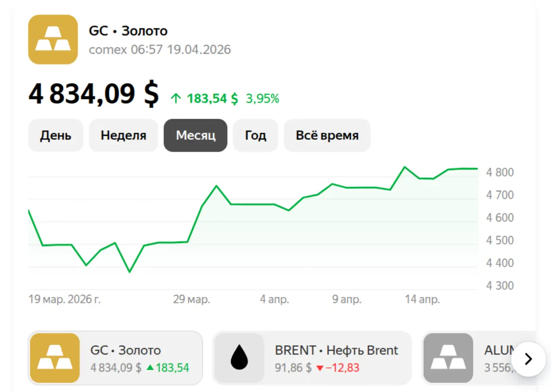The height and width of the screenshot is (392, 551).
Task: Click the chart low point before 29 мар.
Action: 129,272
